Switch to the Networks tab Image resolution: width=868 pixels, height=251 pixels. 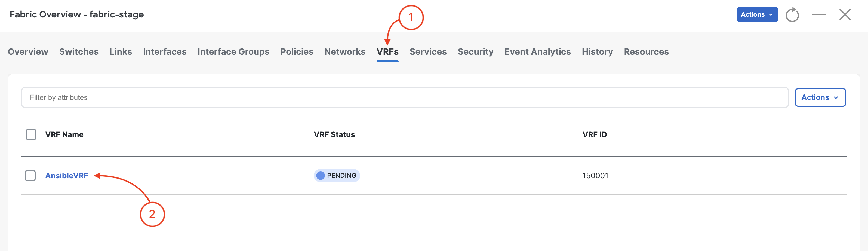tap(345, 51)
